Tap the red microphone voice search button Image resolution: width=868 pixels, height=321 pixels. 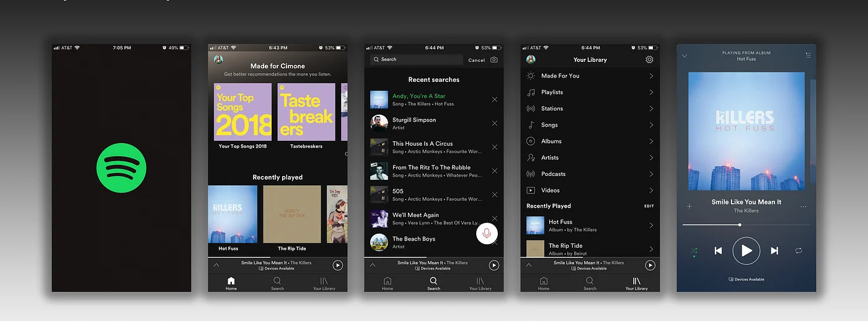tap(487, 233)
